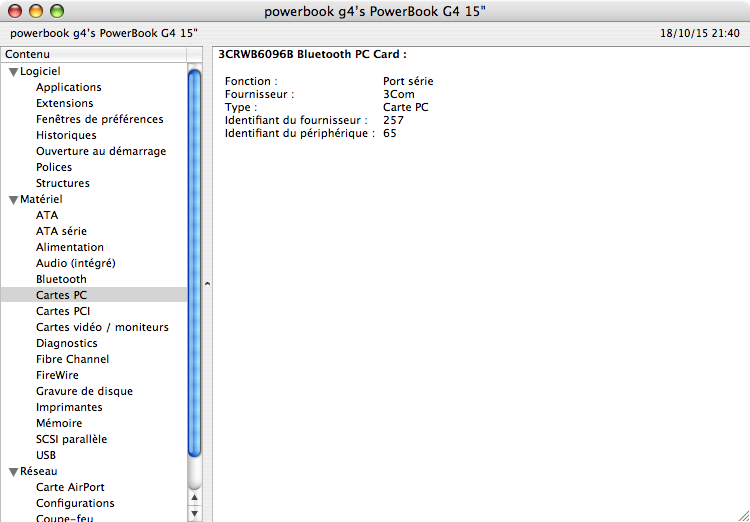
Task: Select SCSI parallèle entry
Action: click(71, 439)
